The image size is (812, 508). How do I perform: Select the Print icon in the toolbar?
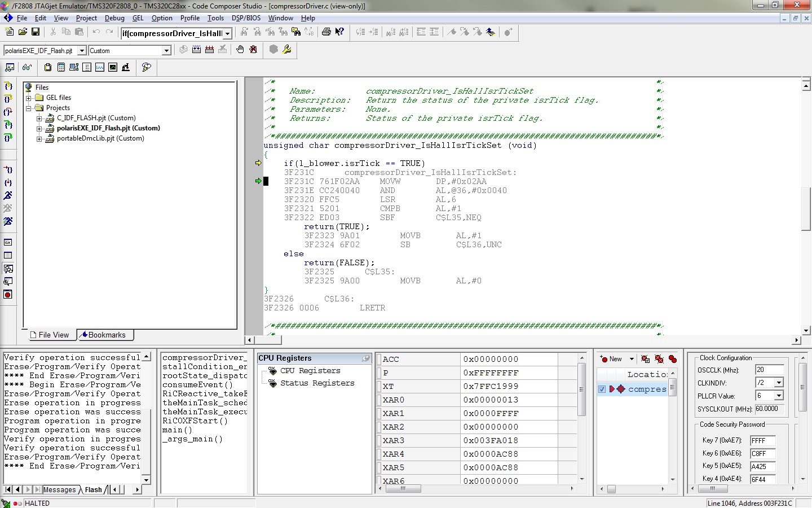point(325,32)
